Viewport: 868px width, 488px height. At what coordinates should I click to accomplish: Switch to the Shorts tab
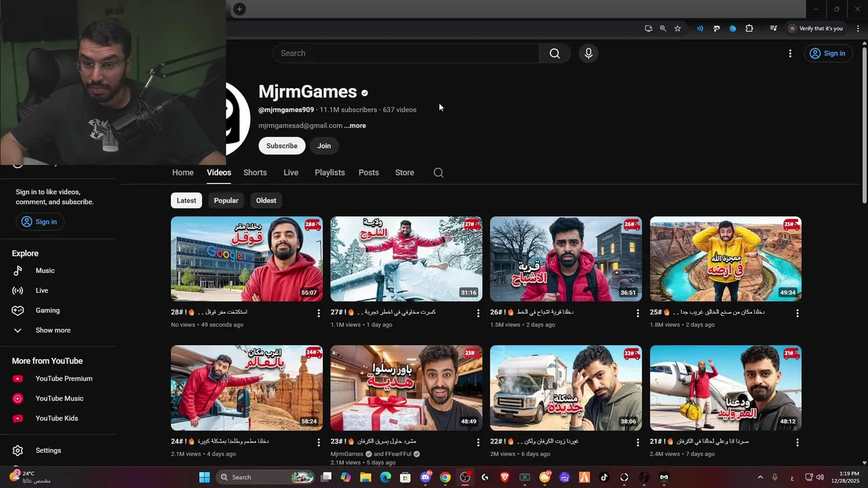(x=255, y=173)
